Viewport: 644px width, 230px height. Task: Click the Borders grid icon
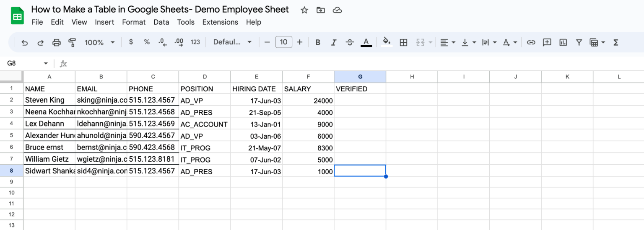pos(403,42)
